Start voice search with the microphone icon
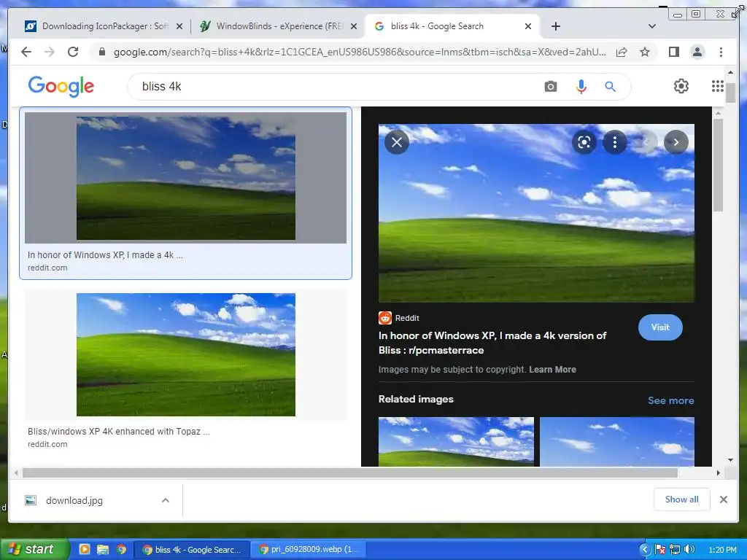This screenshot has width=747, height=560. [x=581, y=87]
